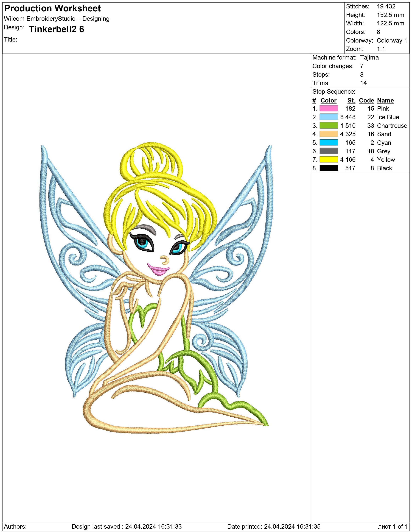Click the Colorway 1 value
This screenshot has height=532, width=412.
[392, 40]
